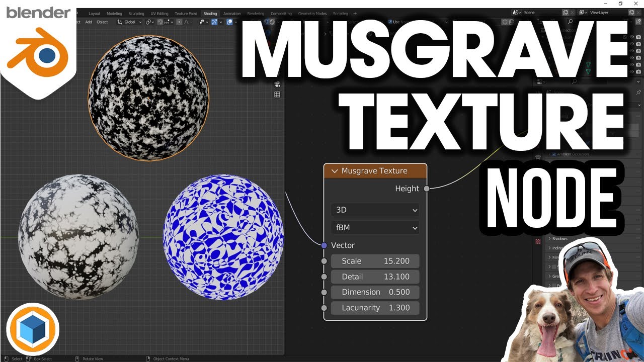
Task: Click the Lacunarity value field
Action: pos(375,308)
